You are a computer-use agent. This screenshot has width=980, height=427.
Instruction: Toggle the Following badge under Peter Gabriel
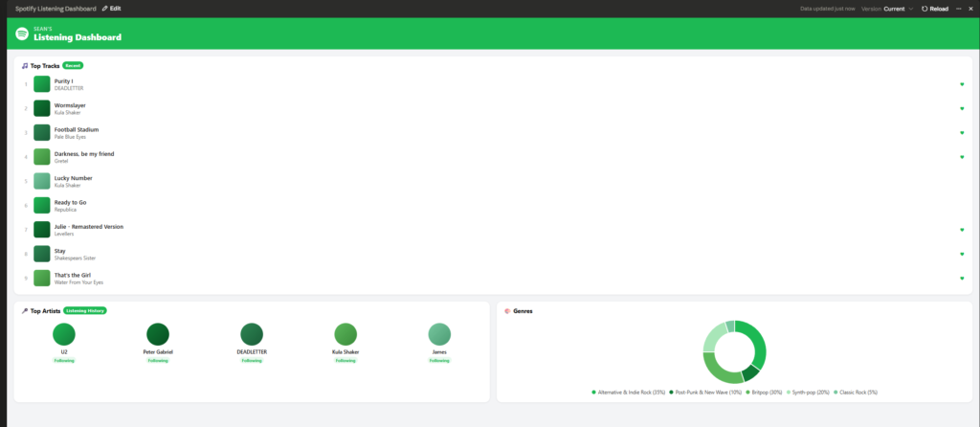coord(158,361)
